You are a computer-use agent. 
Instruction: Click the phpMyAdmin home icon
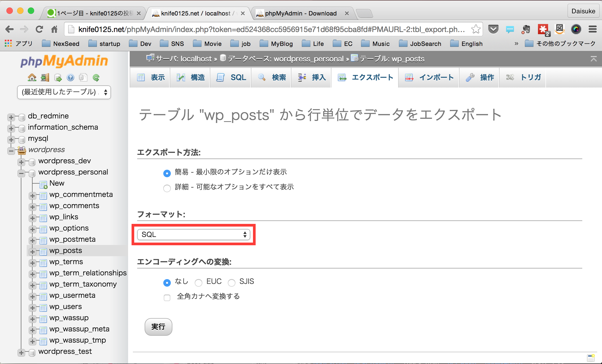pyautogui.click(x=32, y=77)
